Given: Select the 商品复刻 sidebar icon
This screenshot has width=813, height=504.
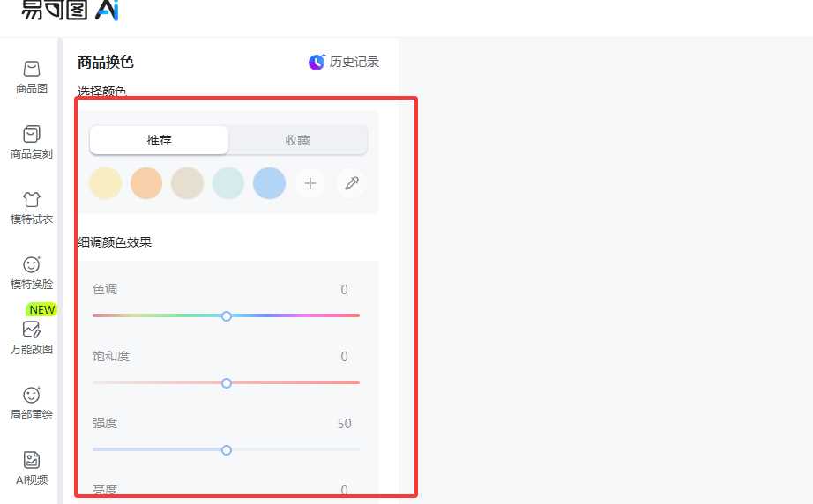Looking at the screenshot, I should (32, 134).
